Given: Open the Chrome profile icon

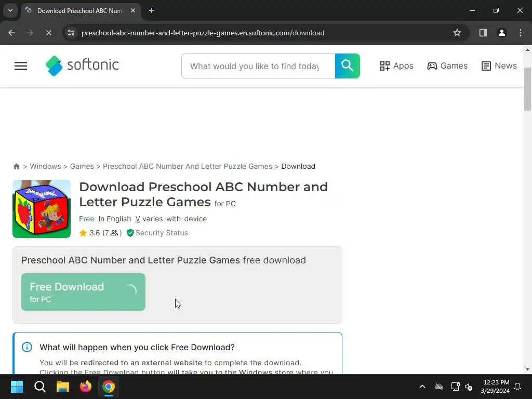Looking at the screenshot, I should (x=501, y=33).
